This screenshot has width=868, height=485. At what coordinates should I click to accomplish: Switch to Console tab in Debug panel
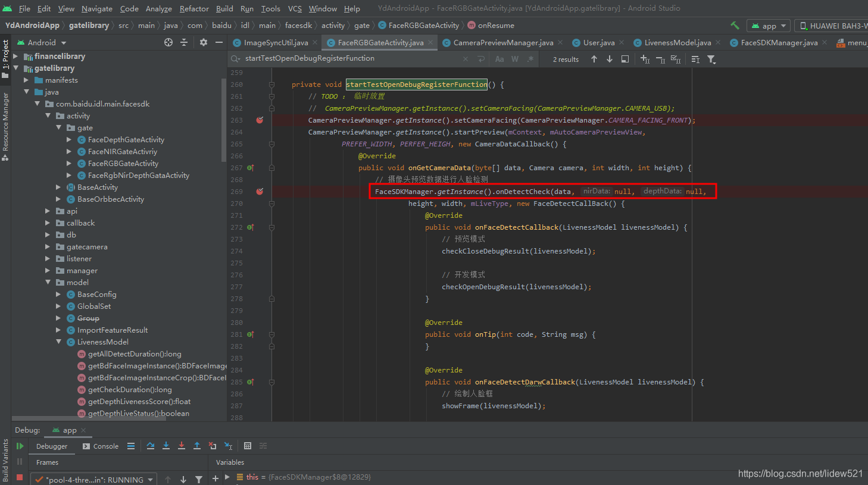coord(101,446)
